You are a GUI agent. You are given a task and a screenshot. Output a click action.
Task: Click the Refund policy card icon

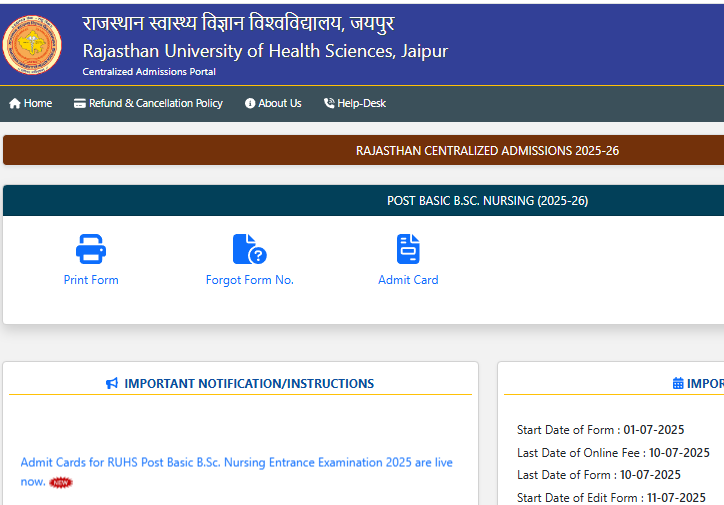[x=79, y=103]
